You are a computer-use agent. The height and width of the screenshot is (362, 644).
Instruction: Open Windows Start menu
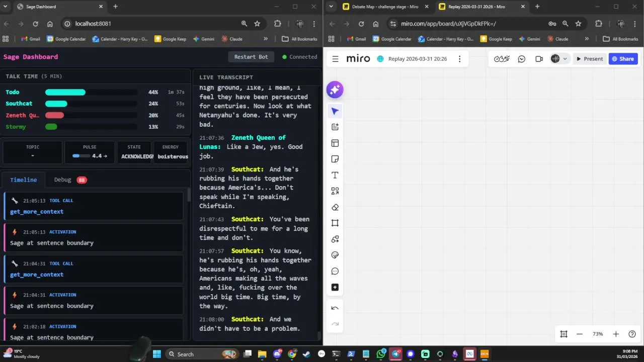coord(157,354)
